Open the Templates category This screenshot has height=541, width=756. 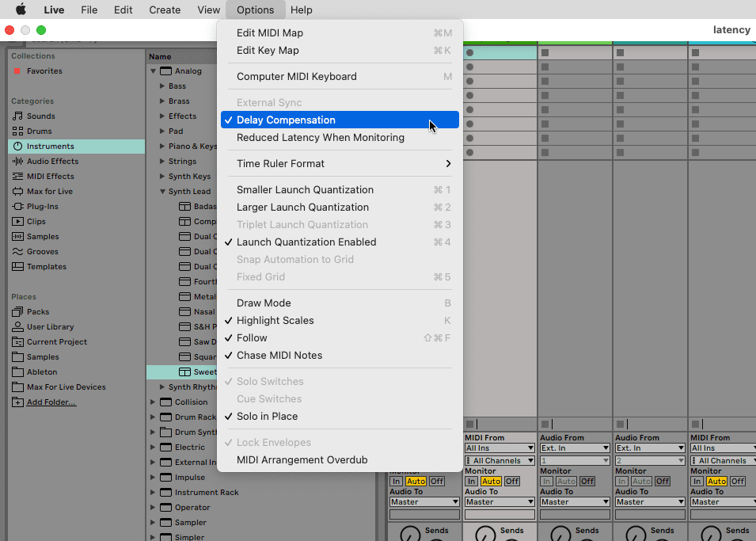point(46,266)
